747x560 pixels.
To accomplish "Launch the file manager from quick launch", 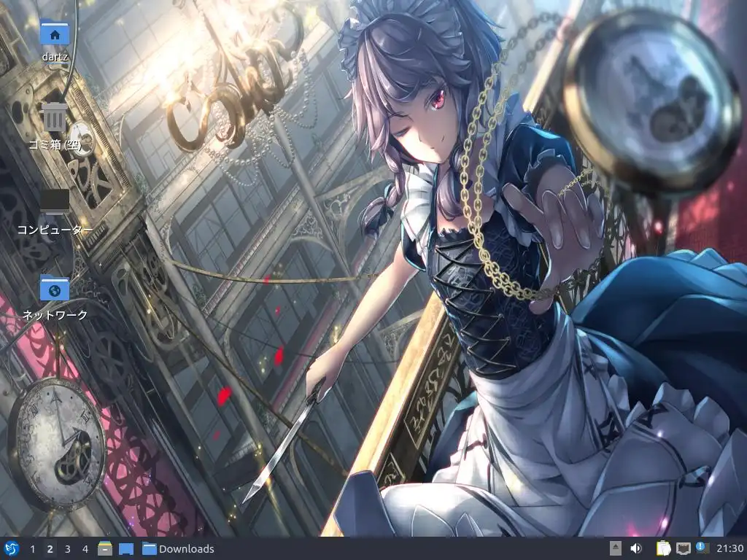I will [x=105, y=548].
